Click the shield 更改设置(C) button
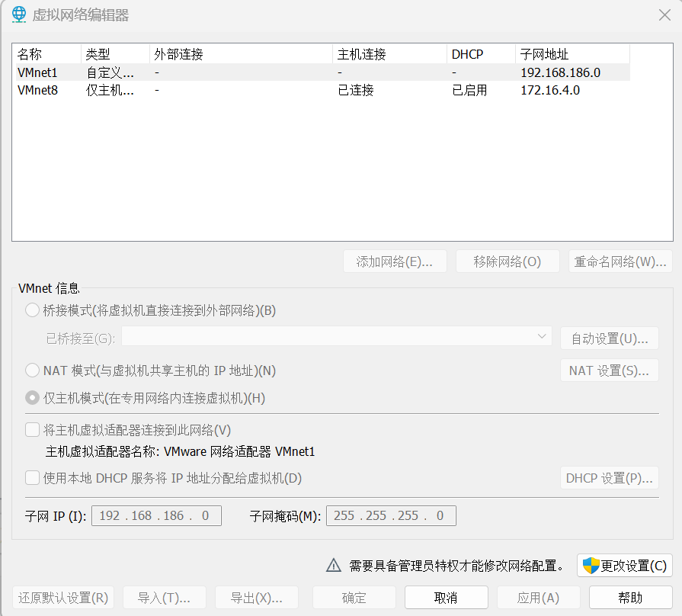This screenshot has height=616, width=682. pyautogui.click(x=625, y=566)
